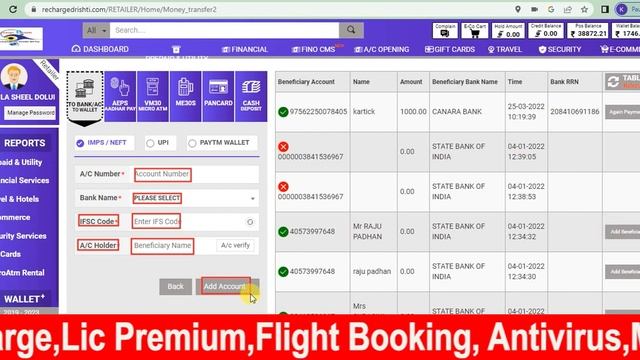The image size is (640, 360).
Task: Click the REPORTS sidebar heading
Action: (x=24, y=143)
